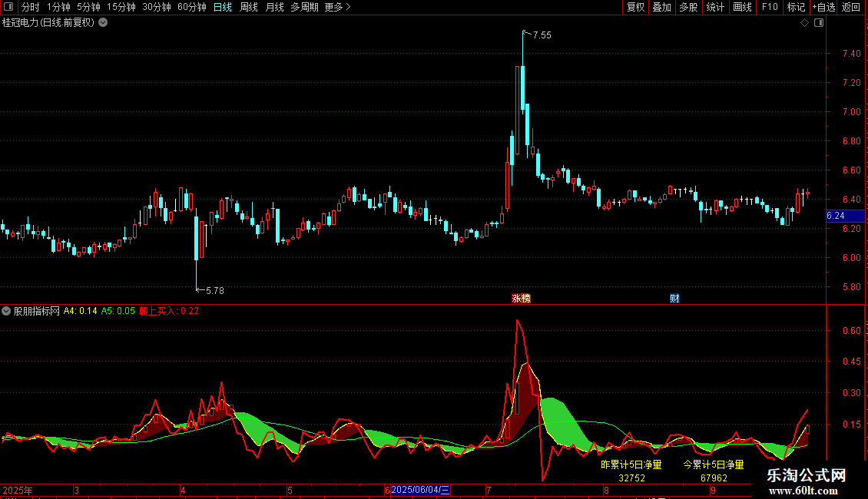This screenshot has width=868, height=499.
Task: Open the 多股 multi-stock view
Action: [689, 7]
